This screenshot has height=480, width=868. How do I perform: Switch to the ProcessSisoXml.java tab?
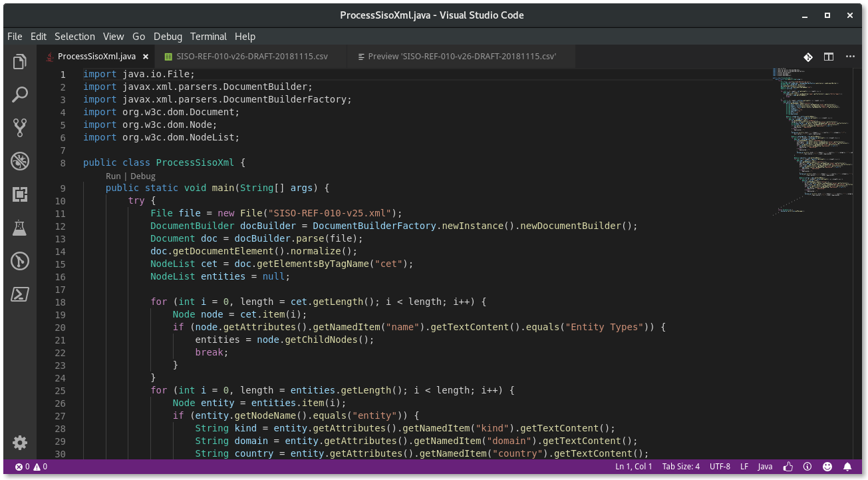(96, 57)
